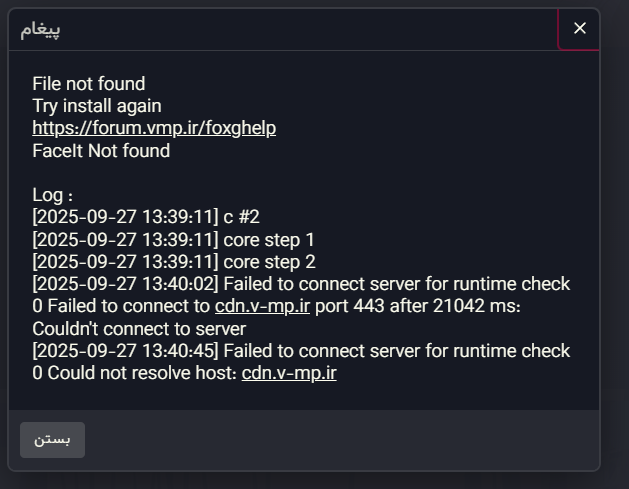Click the 'File not found' message line

coord(88,84)
